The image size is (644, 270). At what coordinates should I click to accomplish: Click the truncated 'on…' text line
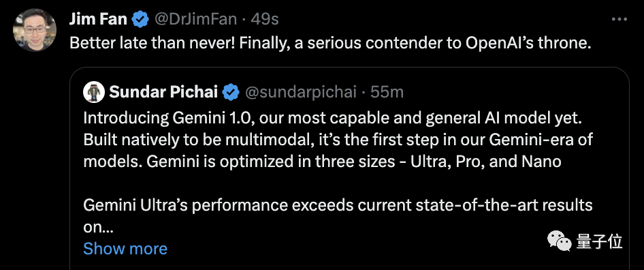(x=98, y=227)
